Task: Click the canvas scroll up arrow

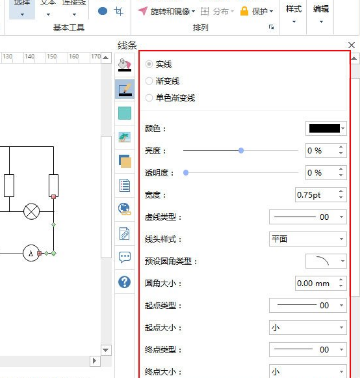Action: (x=106, y=57)
